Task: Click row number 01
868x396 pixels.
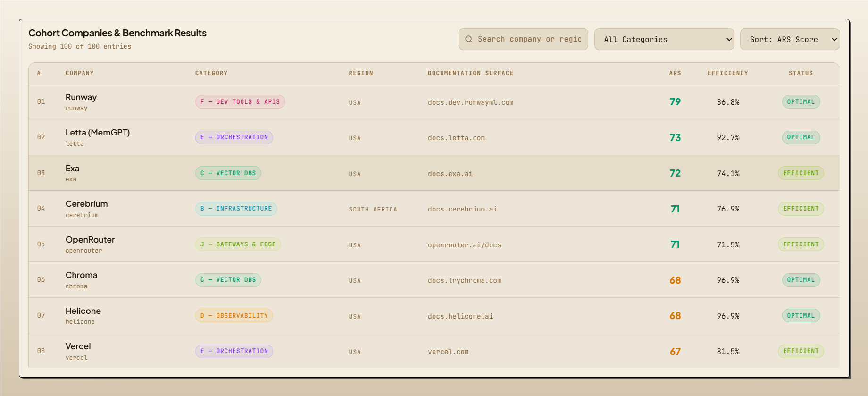Action: (41, 102)
